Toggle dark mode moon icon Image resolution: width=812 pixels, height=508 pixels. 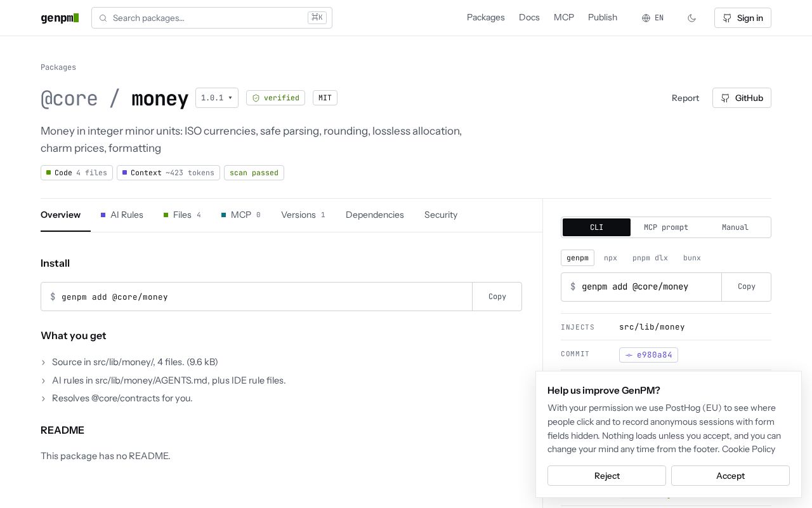click(x=691, y=18)
